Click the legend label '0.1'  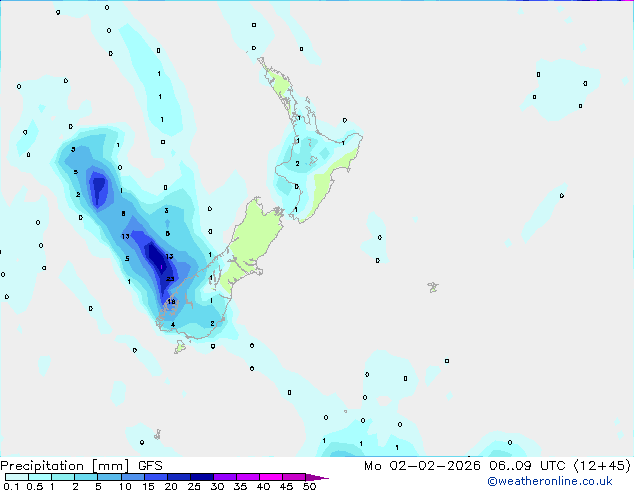click(x=11, y=486)
